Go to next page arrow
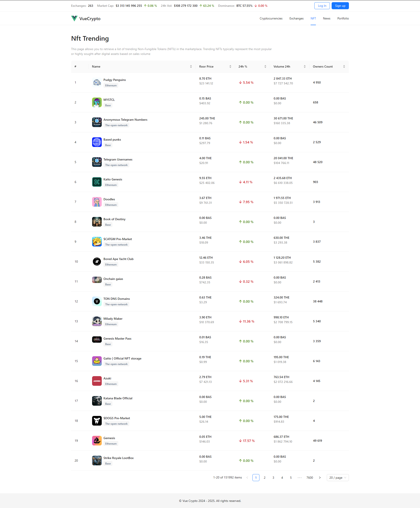This screenshot has height=508, width=420. pos(320,478)
